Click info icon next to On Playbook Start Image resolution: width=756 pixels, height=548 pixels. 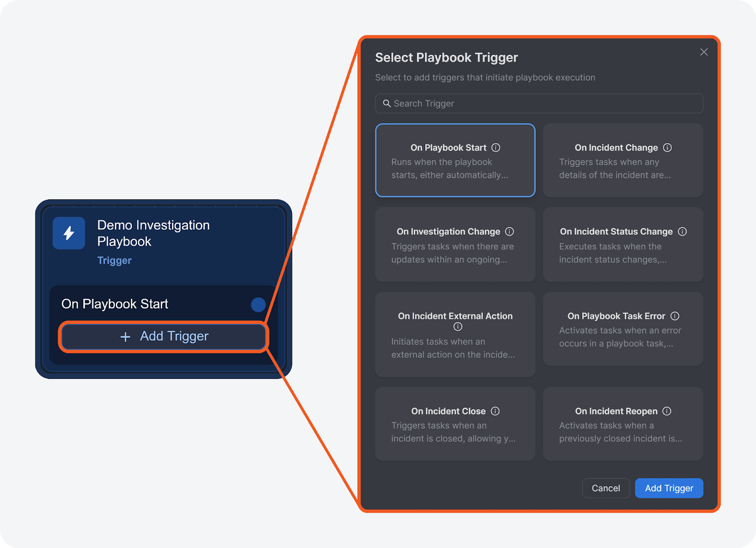tap(496, 147)
